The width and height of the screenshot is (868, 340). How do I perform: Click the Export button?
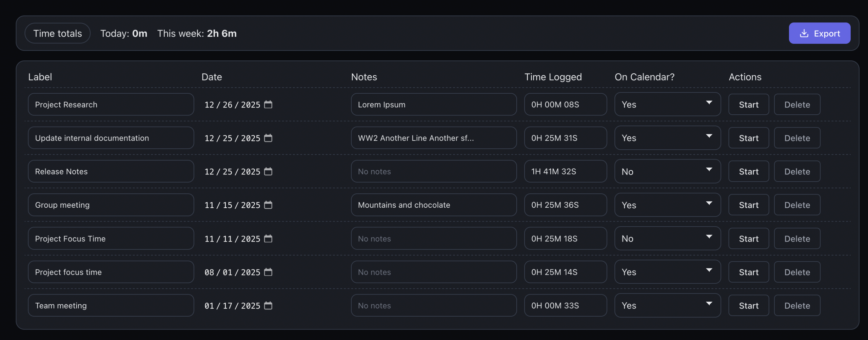point(820,33)
